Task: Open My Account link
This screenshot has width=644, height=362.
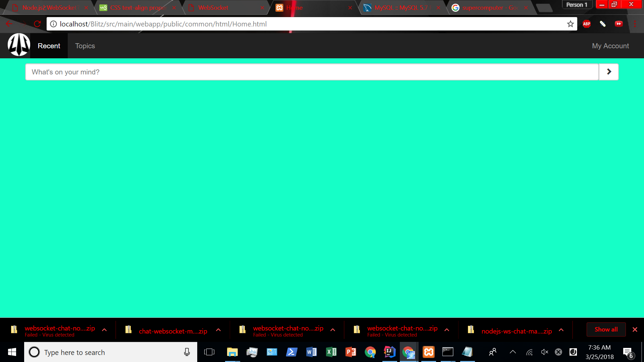Action: coord(610,46)
